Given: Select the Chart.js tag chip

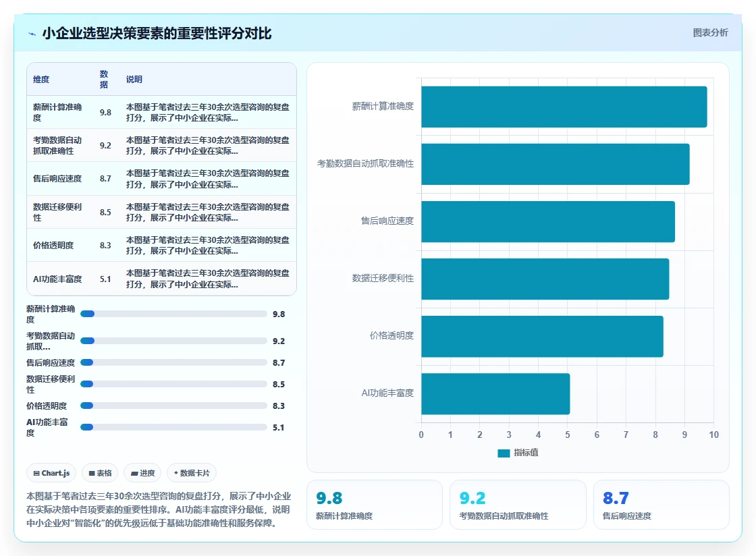Looking at the screenshot, I should pyautogui.click(x=51, y=473).
